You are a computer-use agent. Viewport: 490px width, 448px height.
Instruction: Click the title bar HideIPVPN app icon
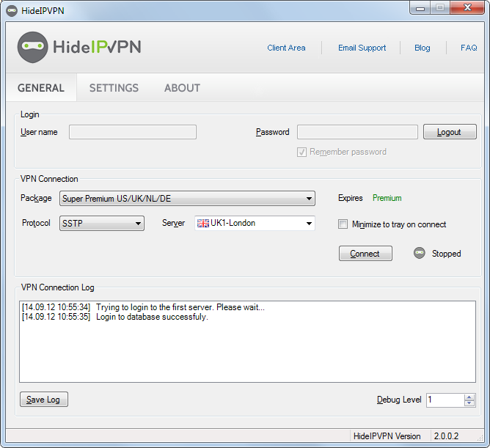[12, 11]
